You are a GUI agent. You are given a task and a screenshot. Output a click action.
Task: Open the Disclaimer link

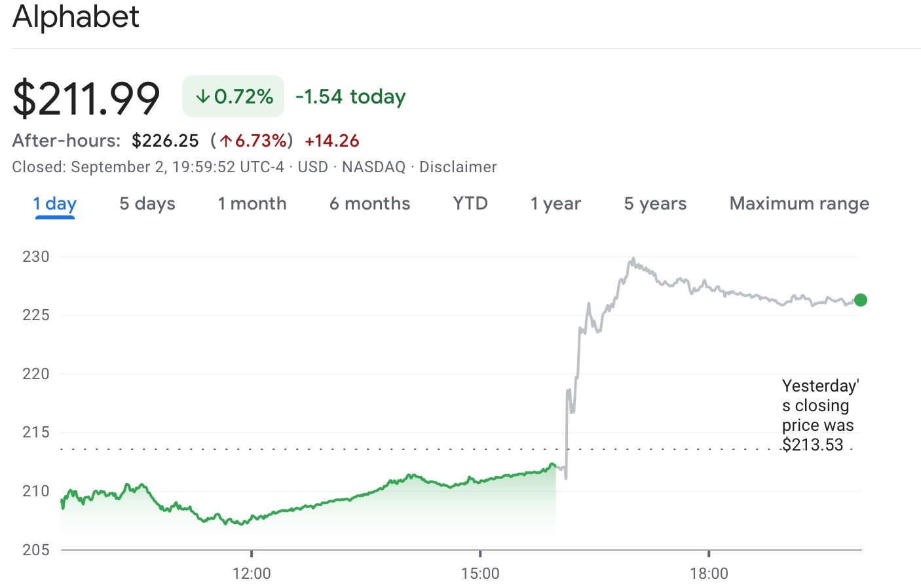pos(459,167)
